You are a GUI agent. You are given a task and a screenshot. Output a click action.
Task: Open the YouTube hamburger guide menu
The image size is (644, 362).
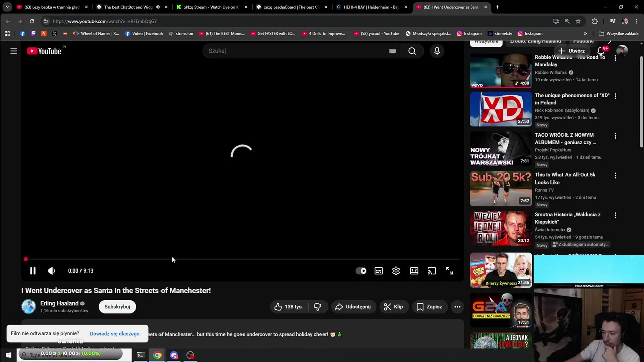[14, 51]
